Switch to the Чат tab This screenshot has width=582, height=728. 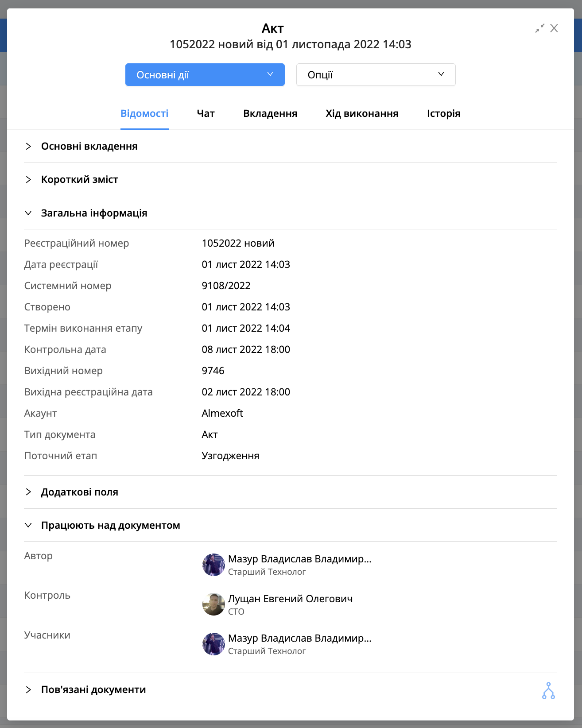[206, 114]
